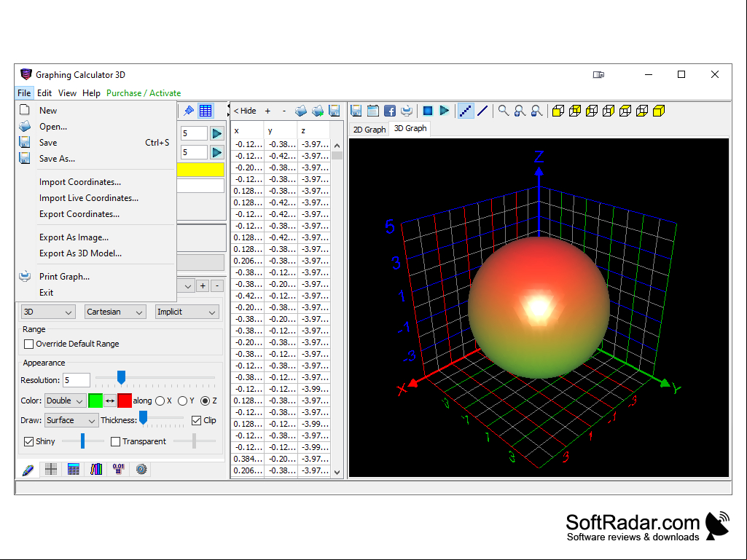Toggle the blue coordinate table view icon

206,111
